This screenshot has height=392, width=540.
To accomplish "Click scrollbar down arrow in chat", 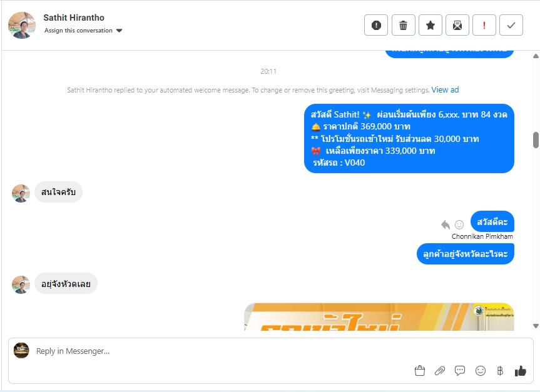I will tap(536, 326).
